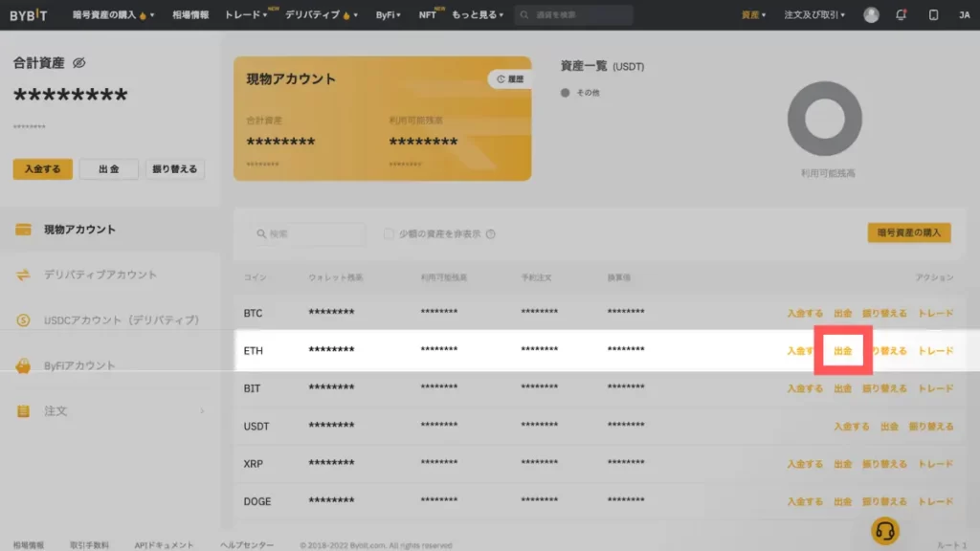
Task: Click 振り替える in the USDT row
Action: [x=930, y=426]
